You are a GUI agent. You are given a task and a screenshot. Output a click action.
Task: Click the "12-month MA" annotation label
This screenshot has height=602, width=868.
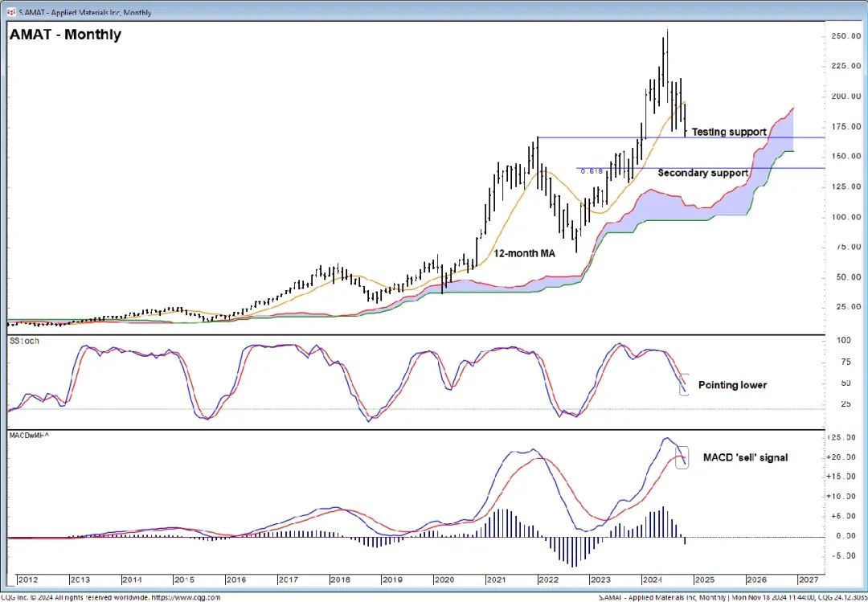pos(525,253)
